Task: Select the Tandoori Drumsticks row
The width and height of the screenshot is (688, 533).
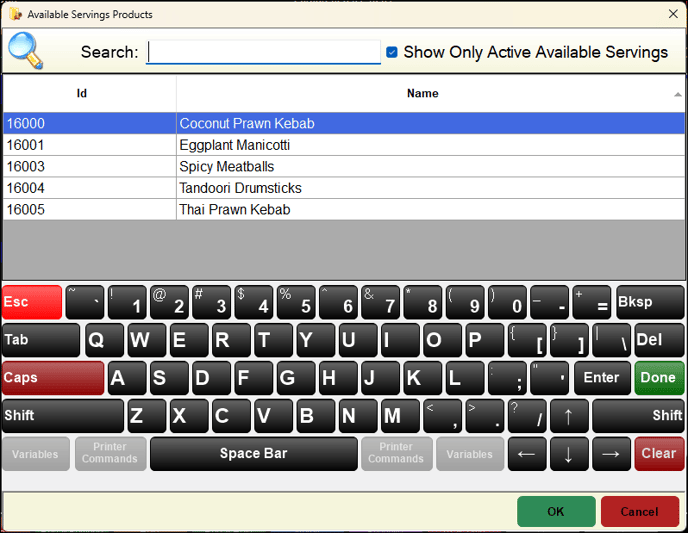Action: (344, 188)
